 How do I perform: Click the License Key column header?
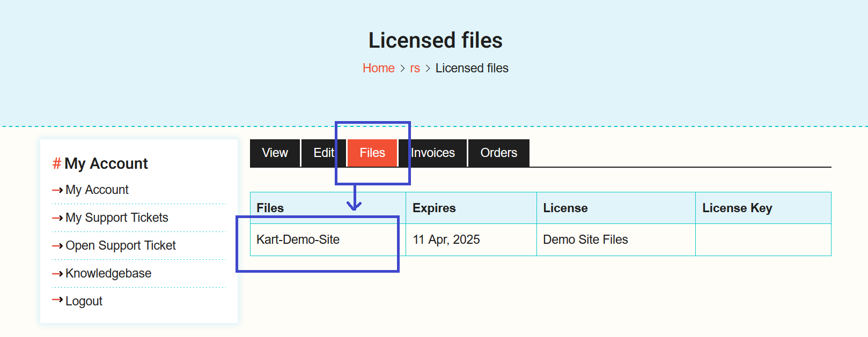click(737, 208)
